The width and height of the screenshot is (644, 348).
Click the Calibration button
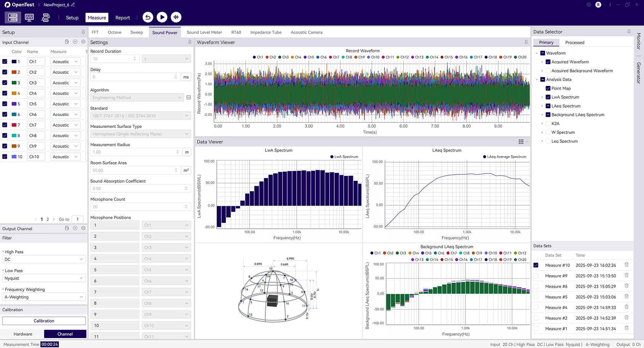coord(44,321)
